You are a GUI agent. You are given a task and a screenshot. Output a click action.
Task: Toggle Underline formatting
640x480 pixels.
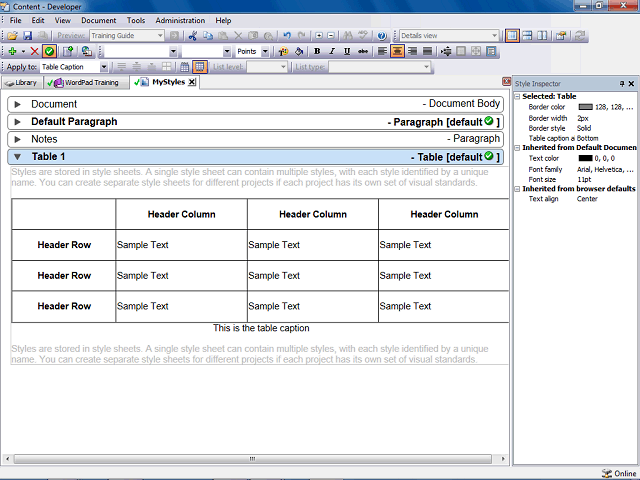pos(347,51)
